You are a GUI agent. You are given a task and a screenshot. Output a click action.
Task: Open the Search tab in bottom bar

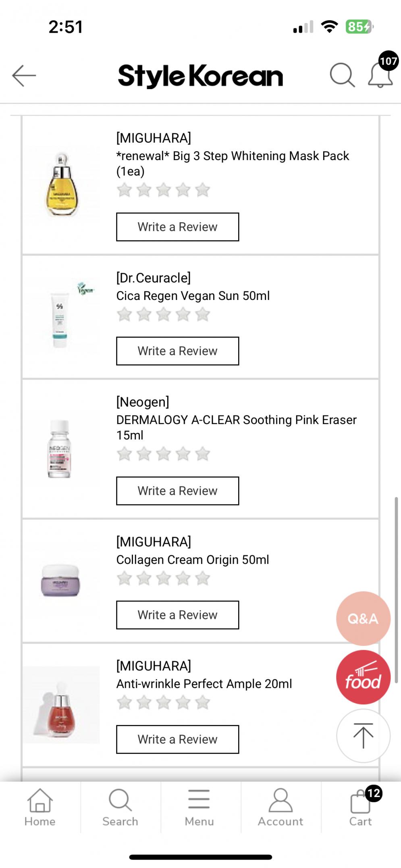[120, 808]
